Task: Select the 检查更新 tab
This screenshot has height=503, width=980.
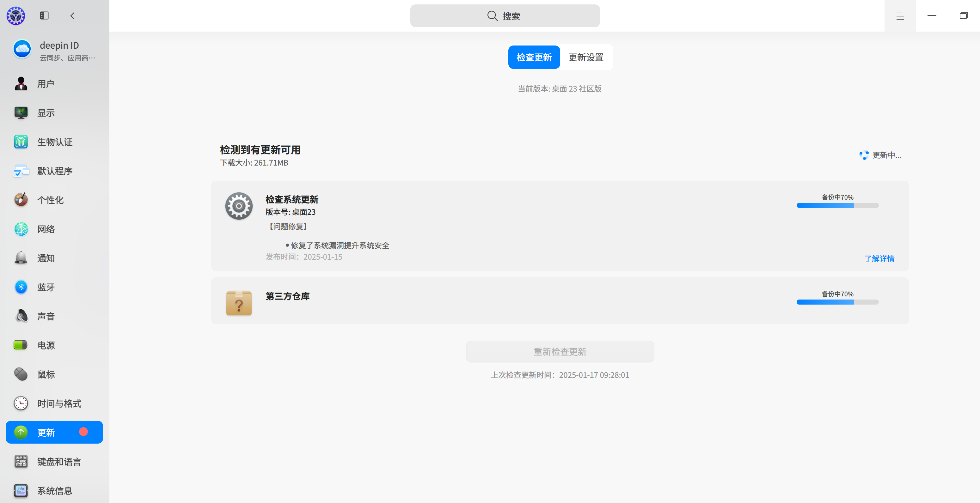Action: coord(534,58)
